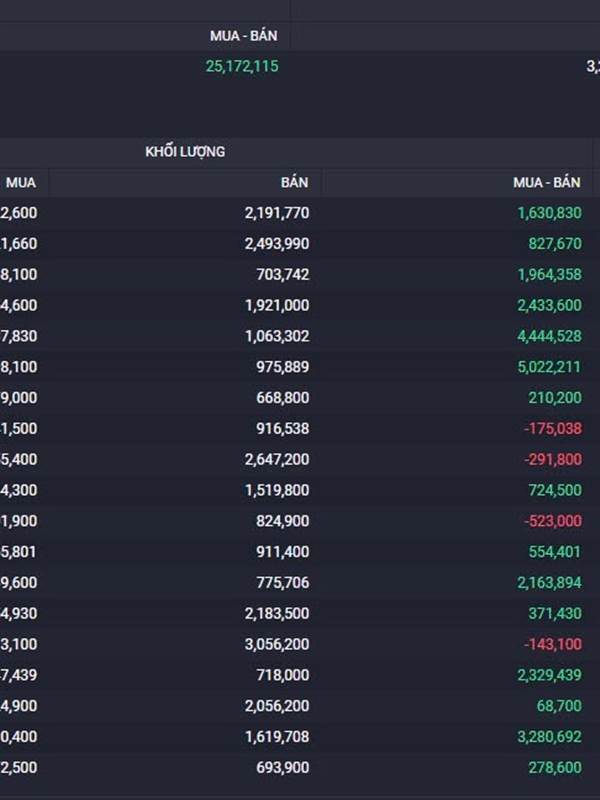Sort by MUA - BÁN column header
600x800 pixels.
pos(546,182)
